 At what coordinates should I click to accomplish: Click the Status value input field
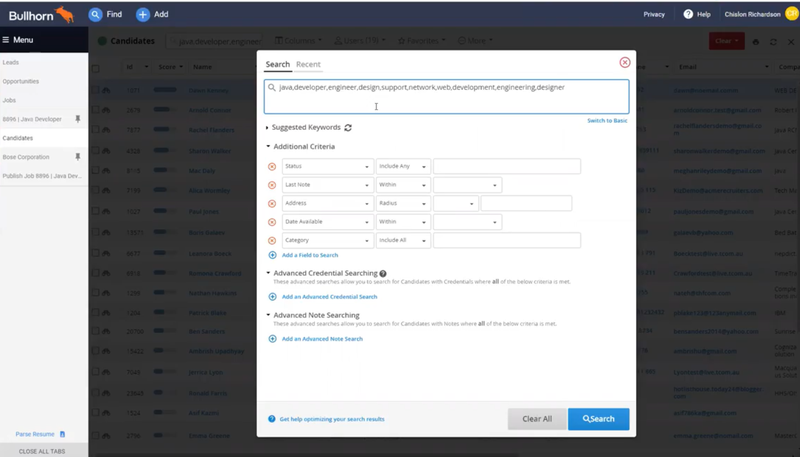click(x=507, y=166)
